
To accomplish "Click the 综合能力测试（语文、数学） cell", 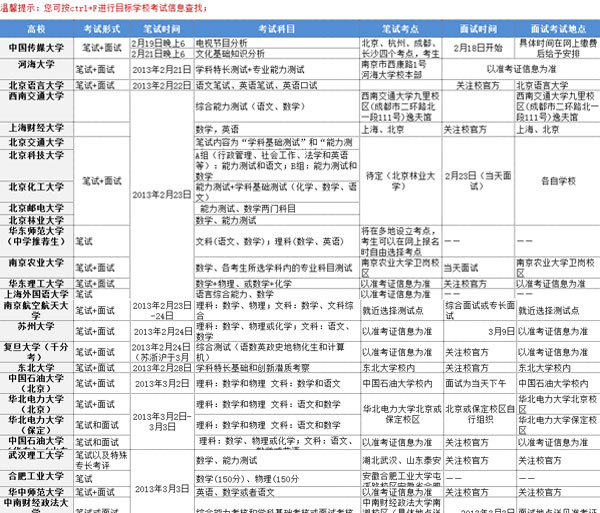I will pos(277,106).
